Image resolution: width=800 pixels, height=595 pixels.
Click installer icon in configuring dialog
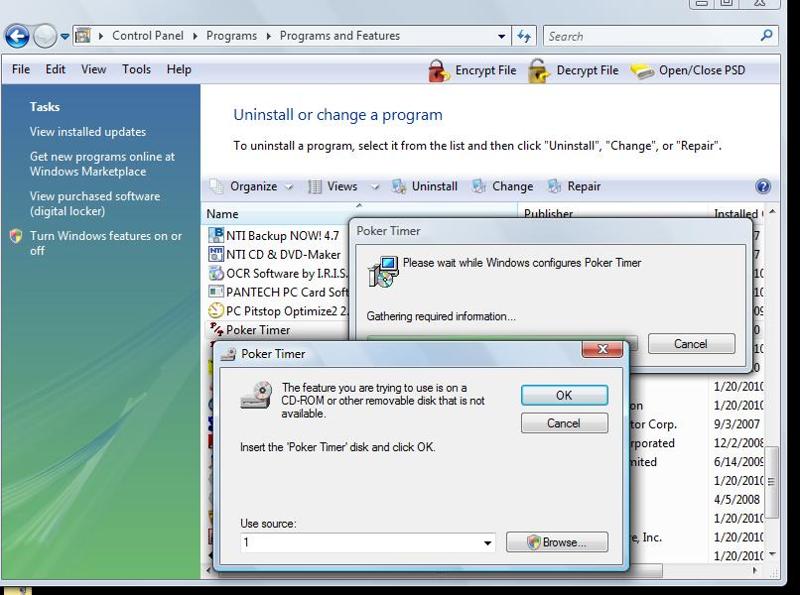coord(383,272)
